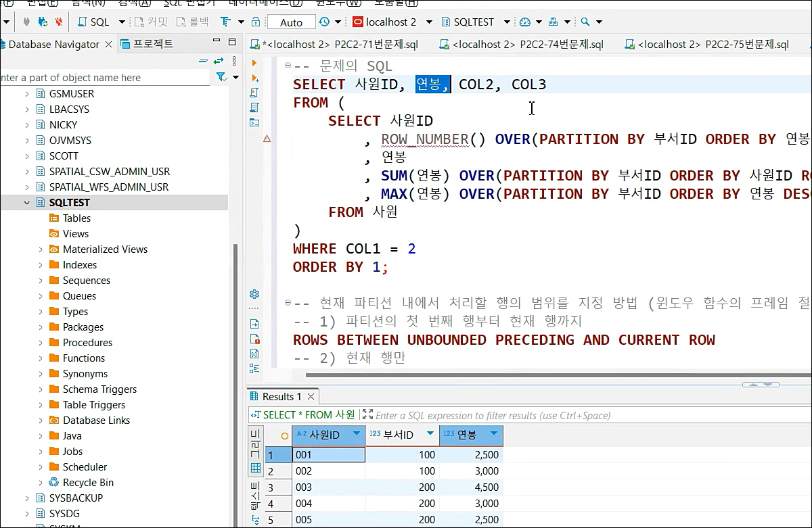The image size is (812, 528).
Task: Click the transaction log clock icon
Action: (325, 22)
